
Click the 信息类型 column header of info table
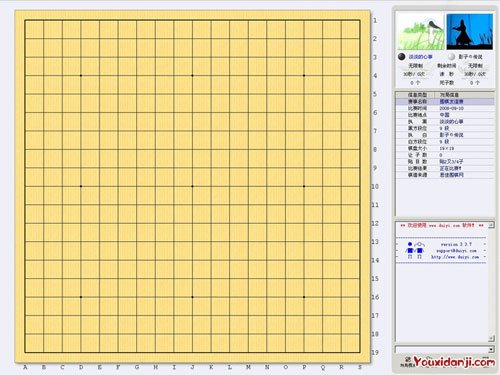click(415, 95)
